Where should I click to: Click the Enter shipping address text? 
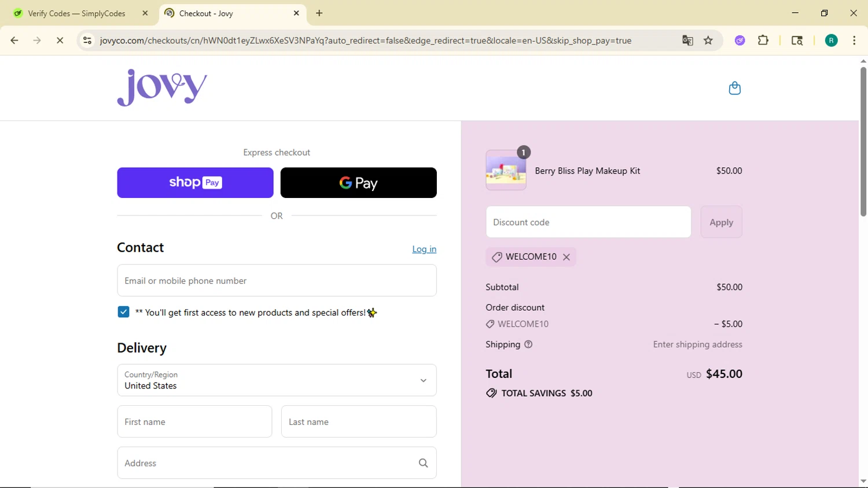[x=697, y=344]
